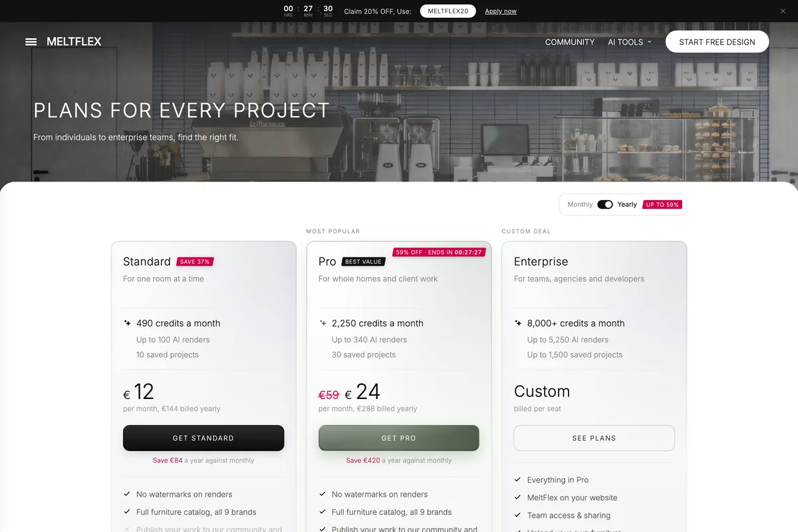
Task: Click the MELTFLEX logo
Action: coord(74,42)
